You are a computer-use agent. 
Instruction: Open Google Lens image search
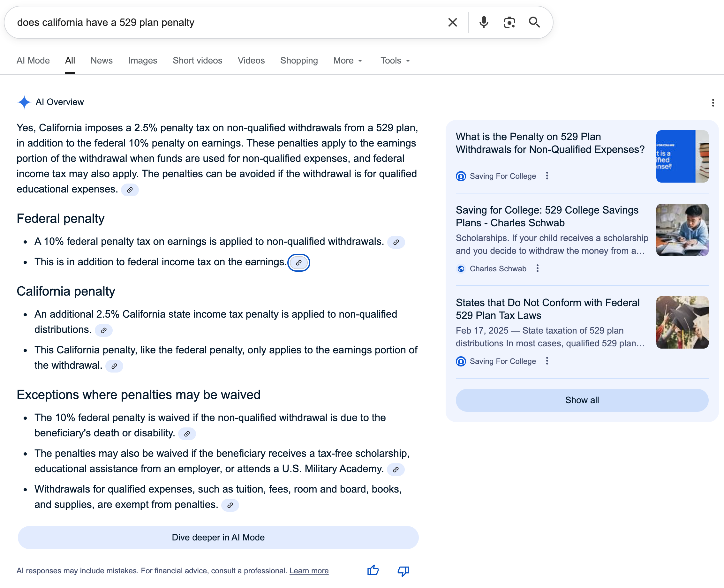coord(509,22)
